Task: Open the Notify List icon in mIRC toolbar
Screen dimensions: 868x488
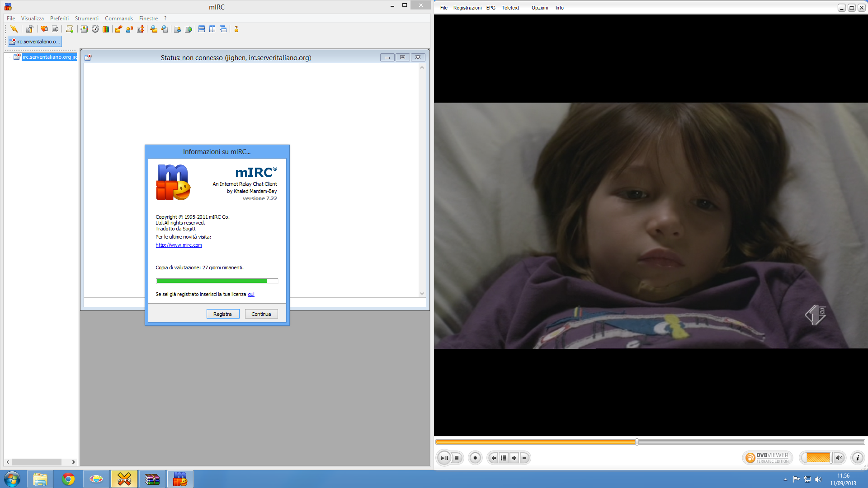Action: (x=177, y=29)
